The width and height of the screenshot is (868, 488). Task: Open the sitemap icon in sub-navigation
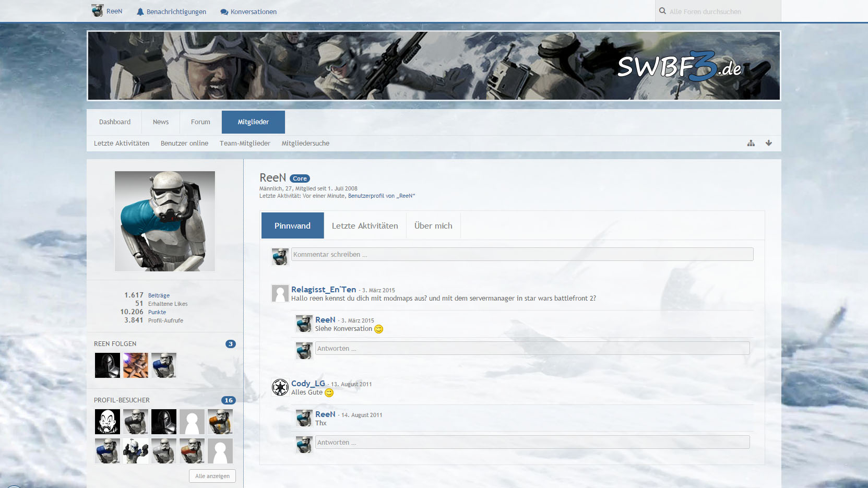751,143
